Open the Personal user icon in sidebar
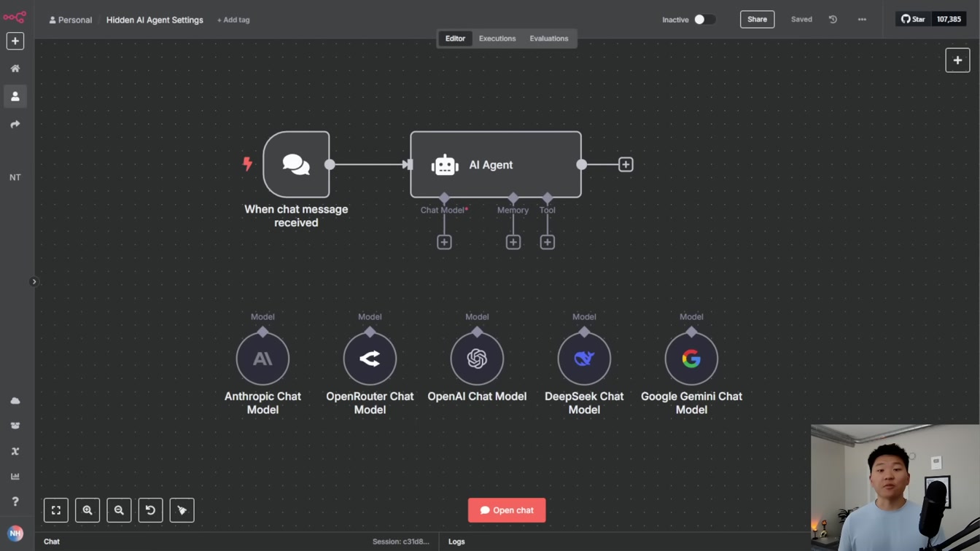This screenshot has height=551, width=980. (x=15, y=96)
